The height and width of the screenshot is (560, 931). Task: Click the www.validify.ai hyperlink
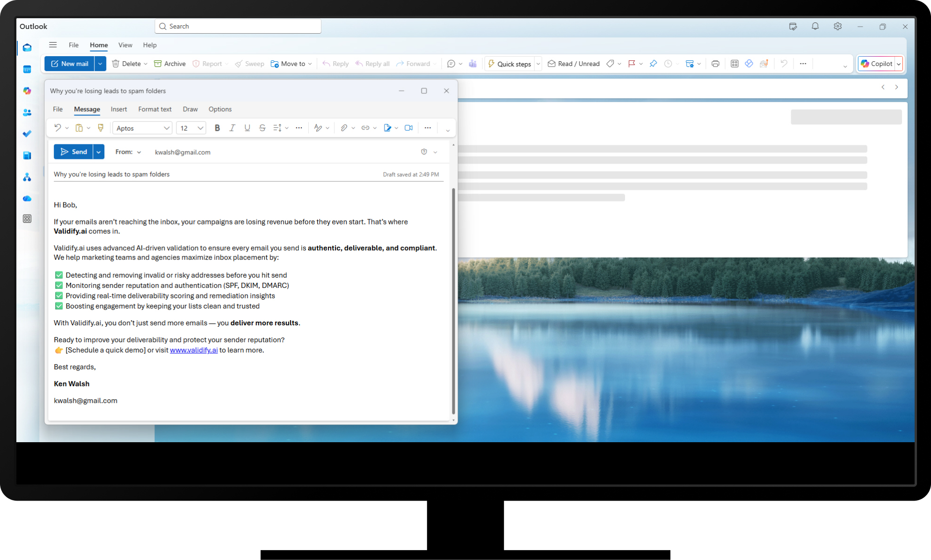click(194, 350)
